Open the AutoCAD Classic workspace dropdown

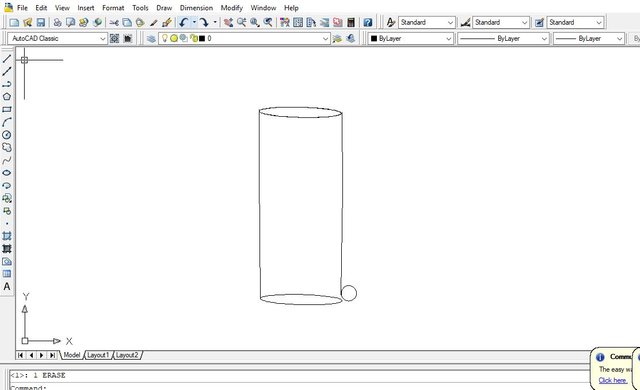pyautogui.click(x=57, y=38)
